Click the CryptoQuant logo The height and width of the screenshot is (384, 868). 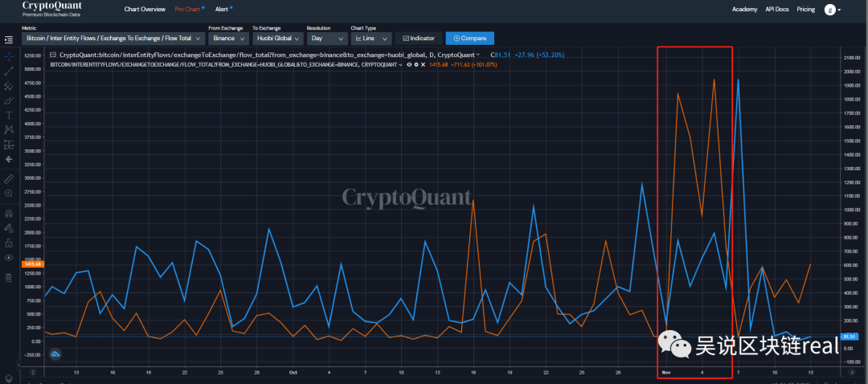click(x=51, y=9)
